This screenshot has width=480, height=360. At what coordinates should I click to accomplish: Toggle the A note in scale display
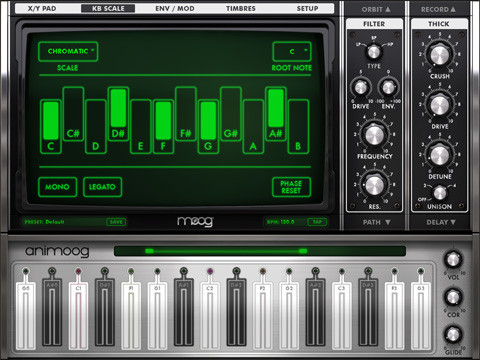[x=253, y=126]
